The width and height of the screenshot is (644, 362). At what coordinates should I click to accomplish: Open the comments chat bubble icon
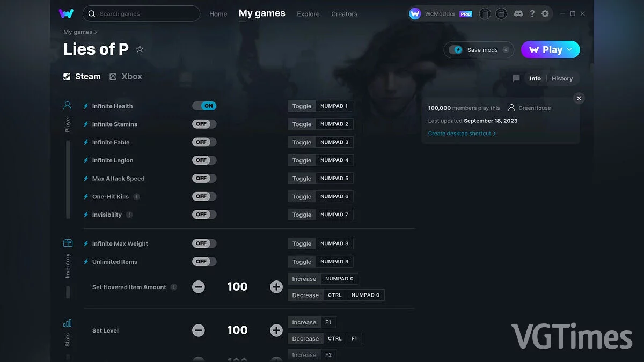(516, 78)
